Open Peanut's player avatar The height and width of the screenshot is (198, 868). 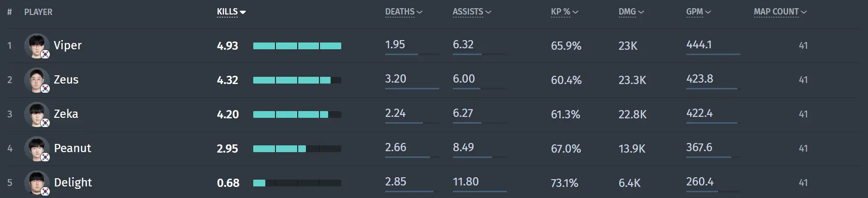(x=37, y=149)
